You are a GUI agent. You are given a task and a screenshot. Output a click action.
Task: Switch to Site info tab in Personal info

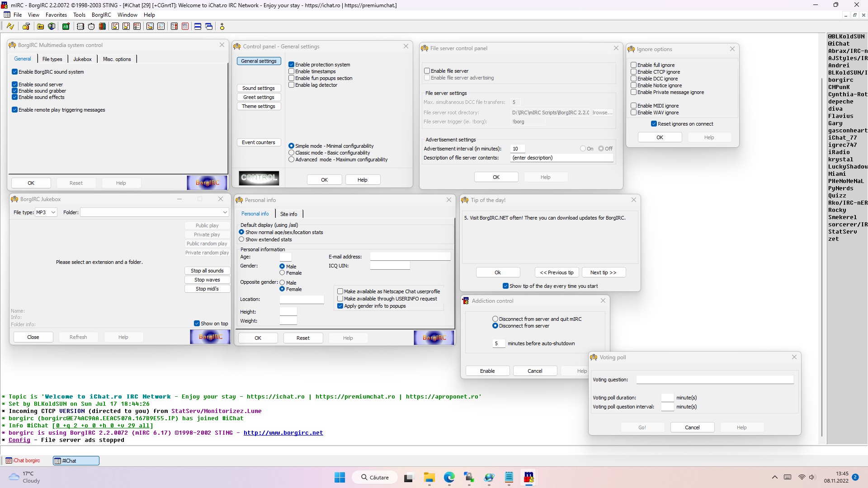288,214
